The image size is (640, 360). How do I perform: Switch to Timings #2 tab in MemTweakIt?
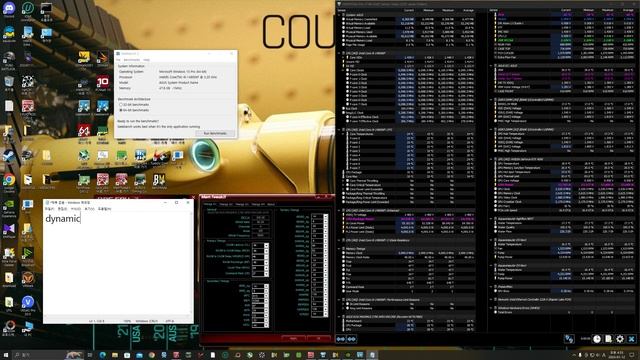pyautogui.click(x=226, y=204)
